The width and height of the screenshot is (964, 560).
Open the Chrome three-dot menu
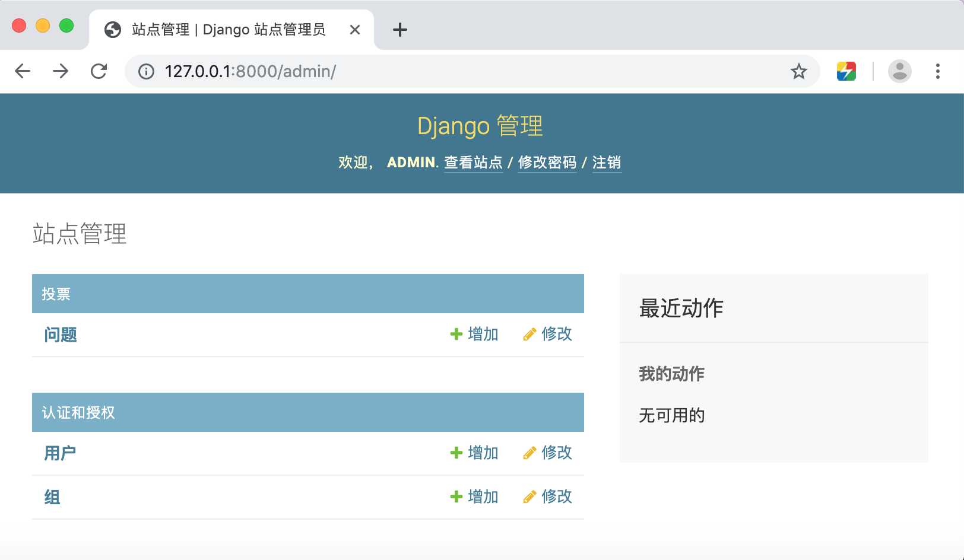click(x=938, y=71)
